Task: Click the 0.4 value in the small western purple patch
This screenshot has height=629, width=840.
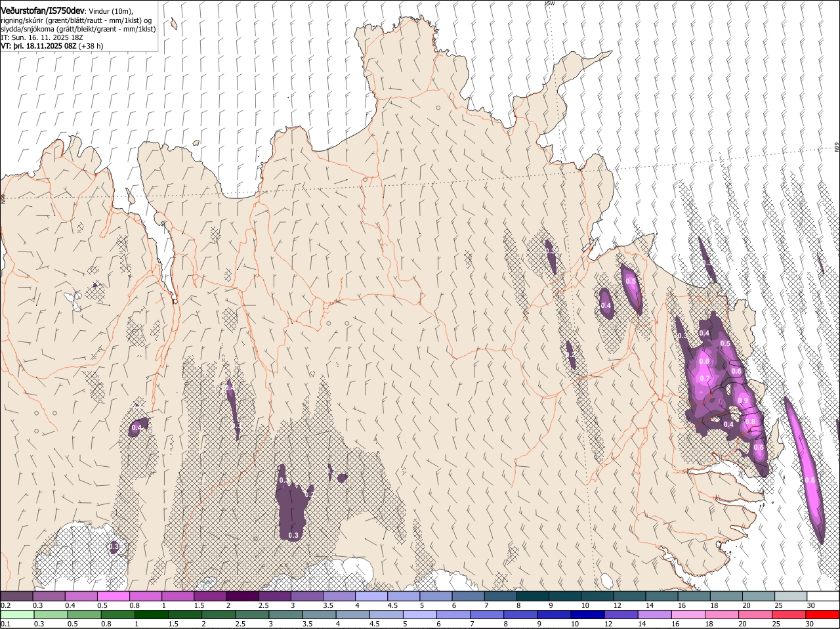Action: (x=136, y=427)
